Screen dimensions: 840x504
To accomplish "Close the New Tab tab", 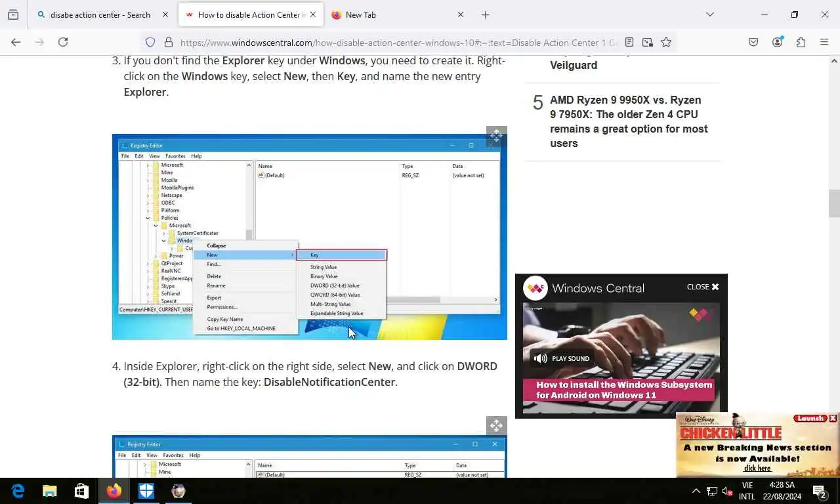I will 460,14.
